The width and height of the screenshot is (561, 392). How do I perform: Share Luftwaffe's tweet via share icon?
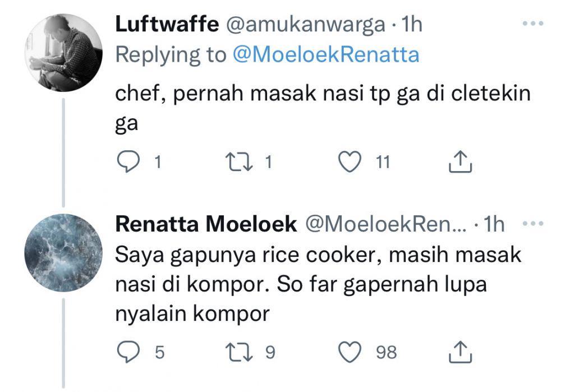(461, 162)
